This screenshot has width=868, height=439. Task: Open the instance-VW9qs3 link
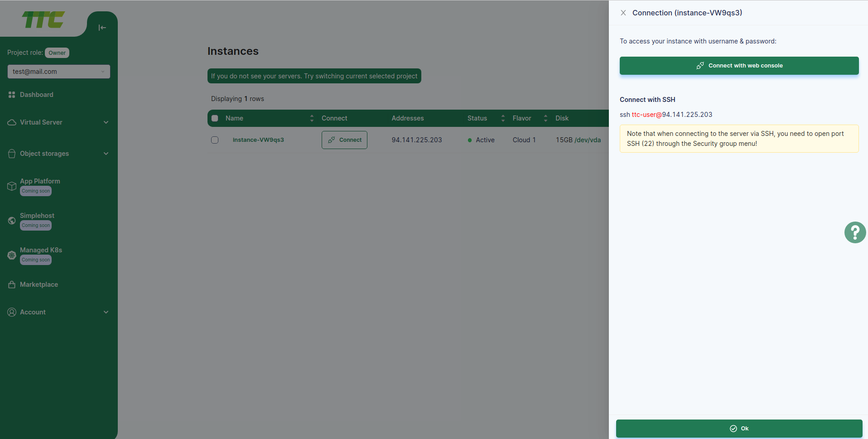click(x=258, y=140)
